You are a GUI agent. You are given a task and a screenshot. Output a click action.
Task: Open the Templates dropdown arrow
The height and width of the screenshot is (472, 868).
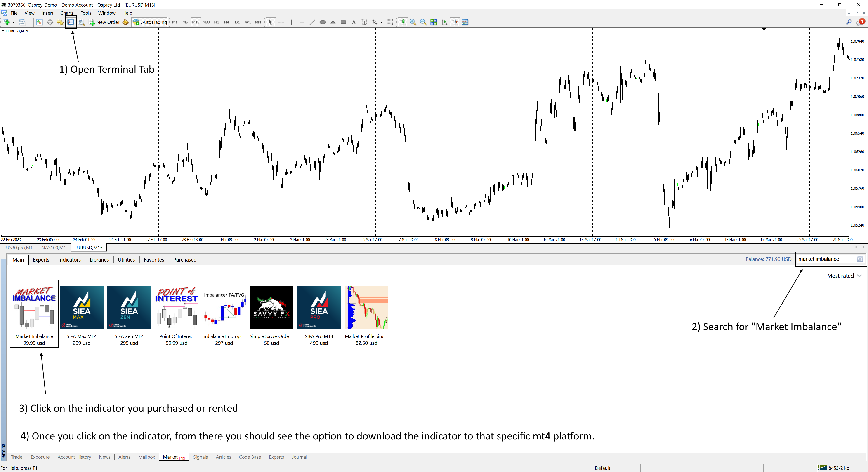pos(472,22)
